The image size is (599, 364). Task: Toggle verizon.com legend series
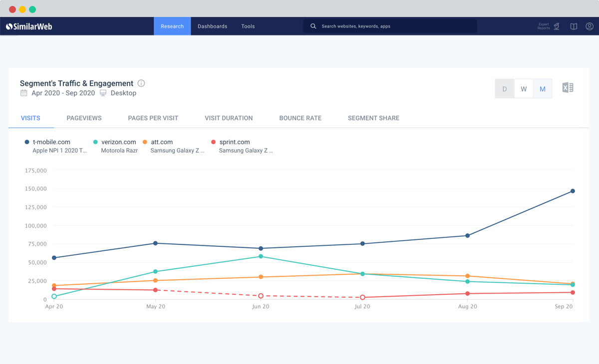119,142
